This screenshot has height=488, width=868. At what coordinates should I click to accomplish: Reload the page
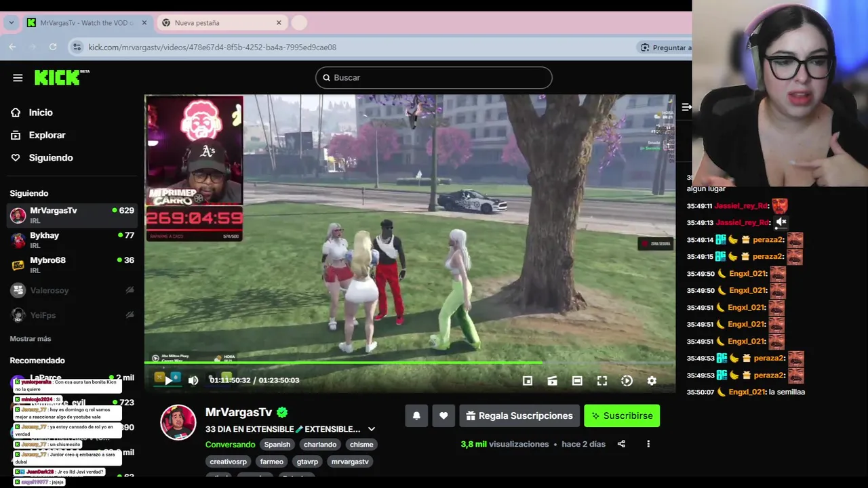(x=53, y=47)
